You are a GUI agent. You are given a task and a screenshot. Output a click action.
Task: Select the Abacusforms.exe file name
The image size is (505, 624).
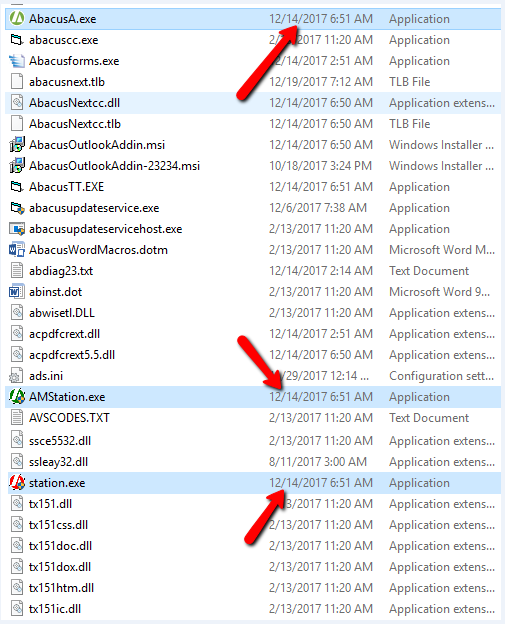point(74,61)
